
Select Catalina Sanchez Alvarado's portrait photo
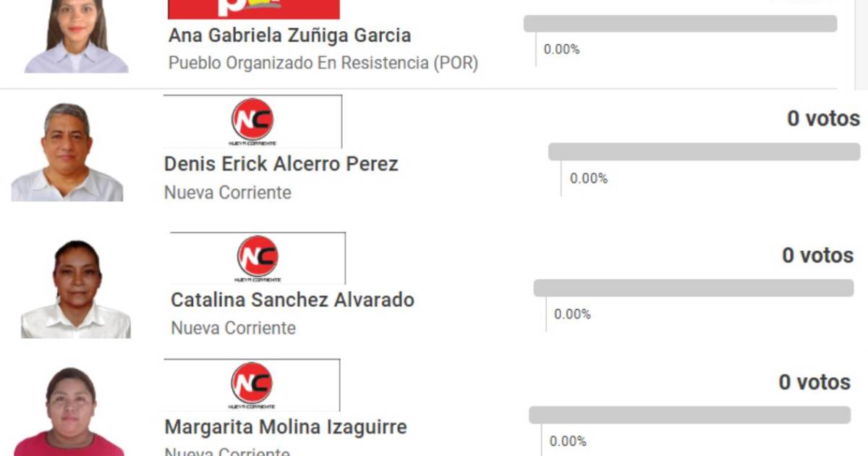click(x=76, y=290)
